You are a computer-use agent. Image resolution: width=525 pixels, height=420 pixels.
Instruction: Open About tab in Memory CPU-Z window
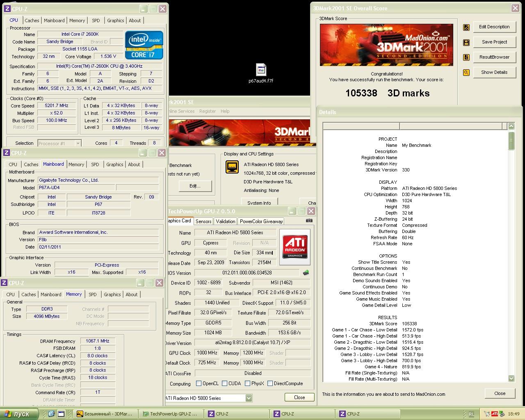[131, 294]
